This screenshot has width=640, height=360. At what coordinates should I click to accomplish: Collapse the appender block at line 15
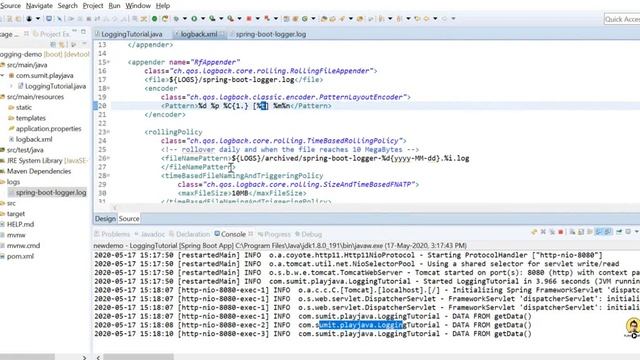pyautogui.click(x=109, y=62)
